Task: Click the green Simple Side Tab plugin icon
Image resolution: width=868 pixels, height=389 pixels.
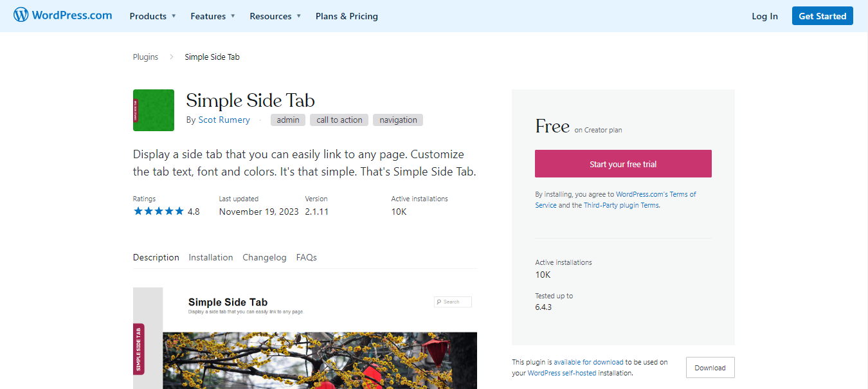Action: coord(153,110)
